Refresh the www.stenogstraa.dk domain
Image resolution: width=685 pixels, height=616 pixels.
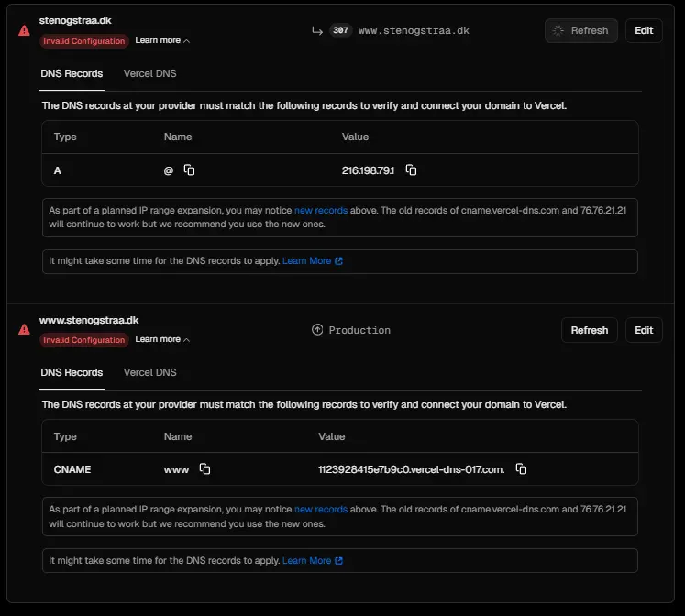click(589, 330)
